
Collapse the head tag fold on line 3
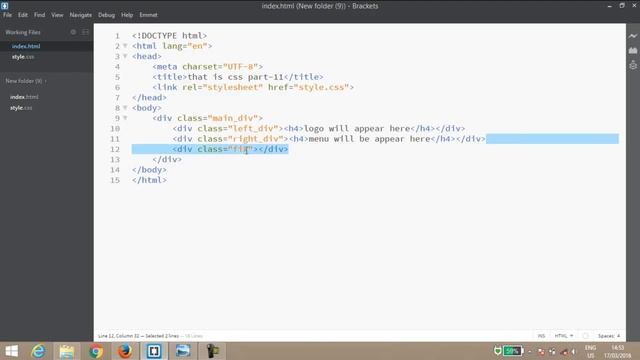coord(125,56)
